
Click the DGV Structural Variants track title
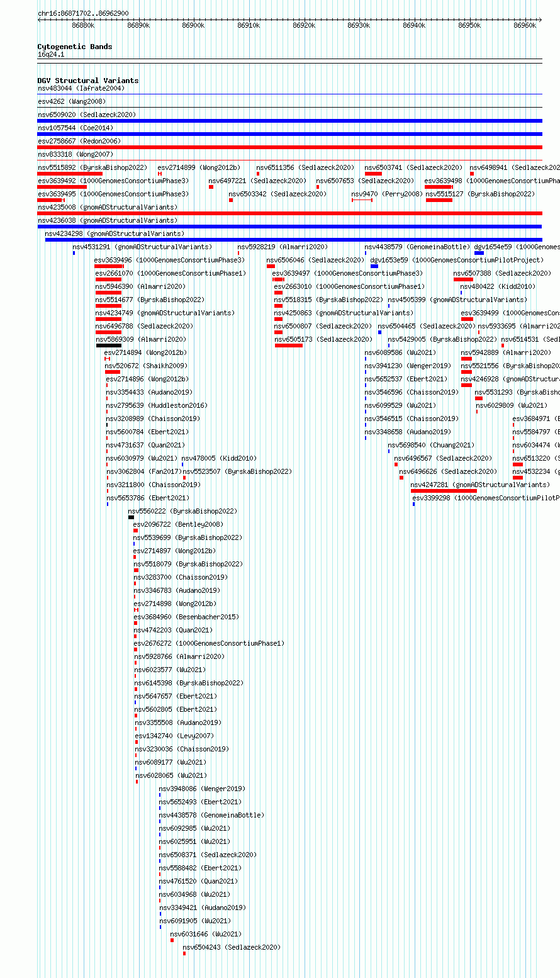88,81
